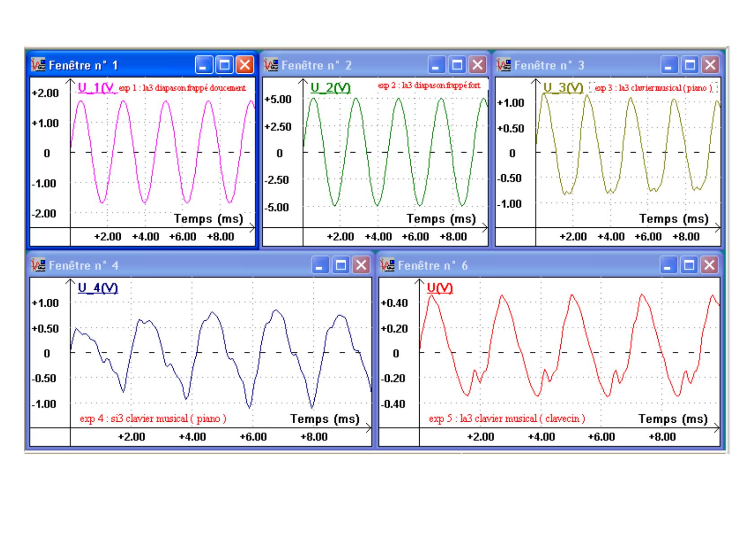Viewport: 756px width, 535px height.
Task: Click the +2.00 voltage tick in Fenêtre n° 1
Action: 45,93
